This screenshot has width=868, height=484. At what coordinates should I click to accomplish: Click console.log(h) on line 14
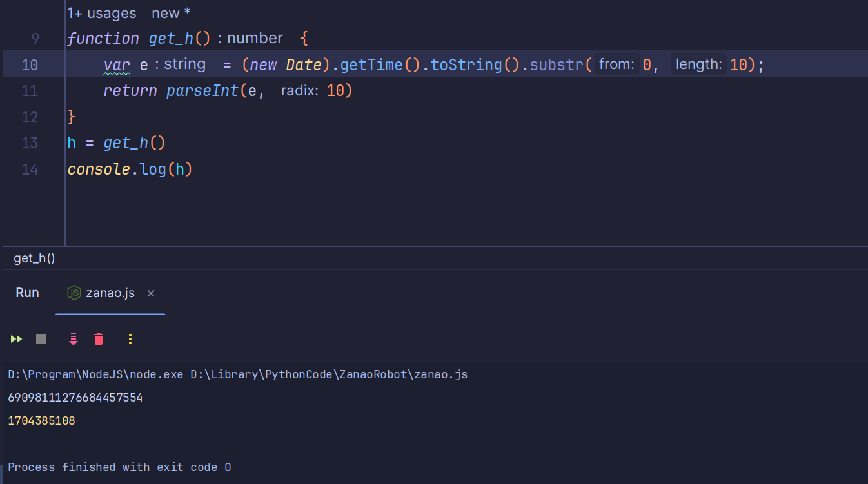(x=130, y=169)
